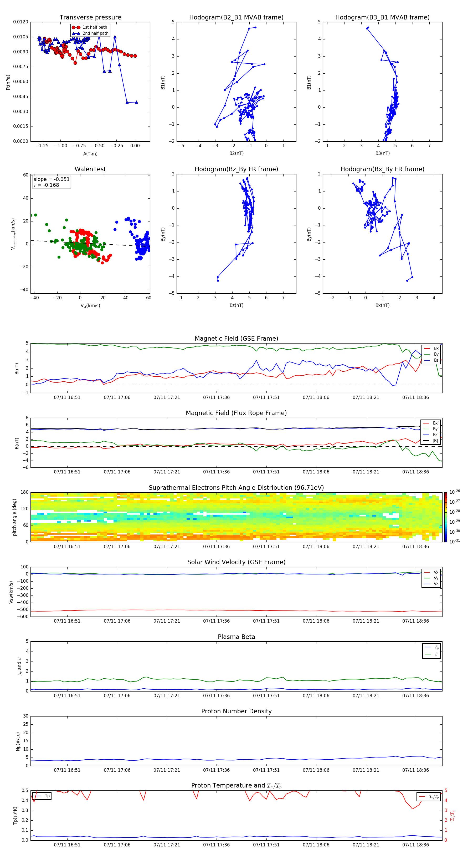Click the "pitch angle (deg)" axis label
This screenshot has height=868, width=473.
14,517
